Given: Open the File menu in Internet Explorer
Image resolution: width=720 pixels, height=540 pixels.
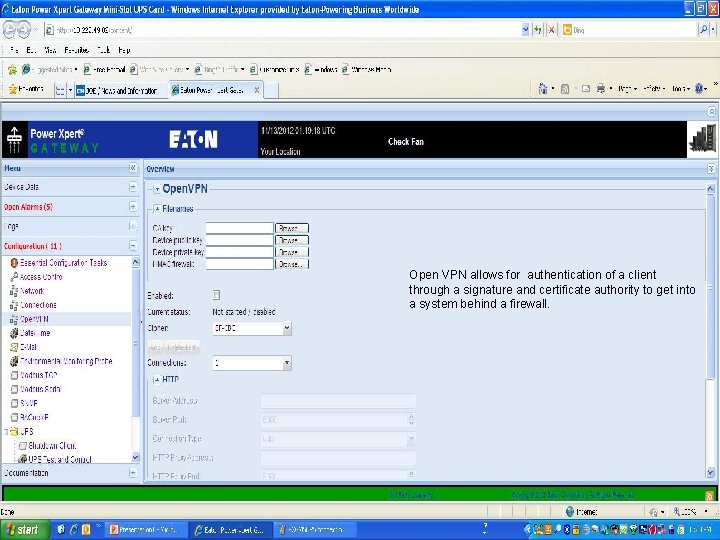Looking at the screenshot, I should (14, 50).
